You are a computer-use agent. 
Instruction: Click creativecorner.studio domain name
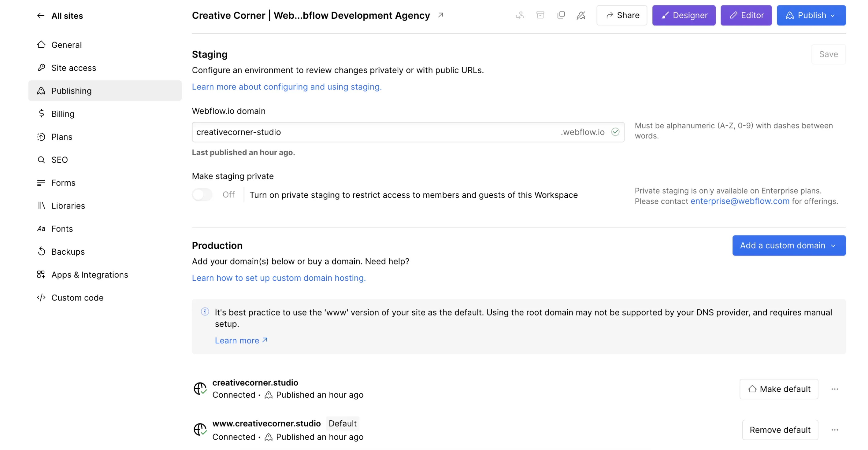coord(255,382)
